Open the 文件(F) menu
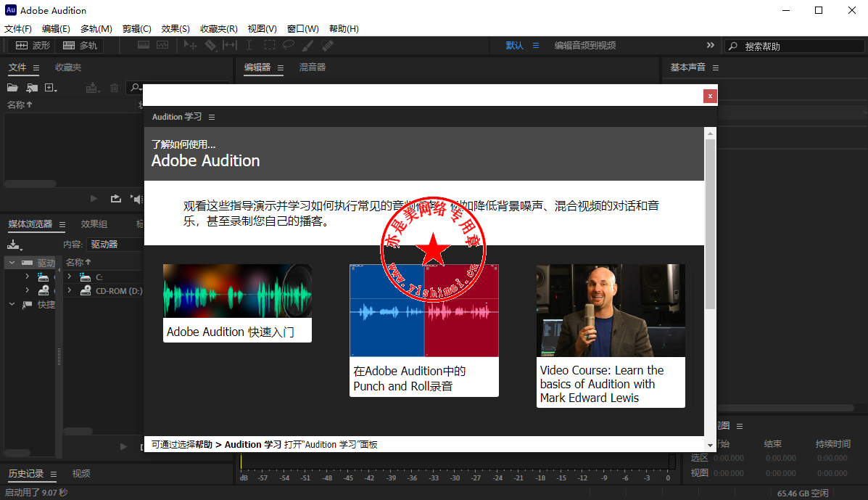This screenshot has width=868, height=500. point(18,29)
